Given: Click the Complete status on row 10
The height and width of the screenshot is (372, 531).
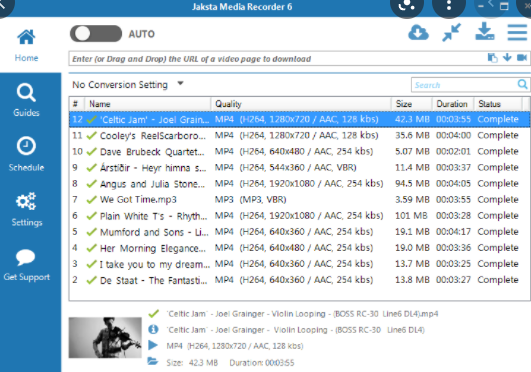Looking at the screenshot, I should (x=498, y=151).
